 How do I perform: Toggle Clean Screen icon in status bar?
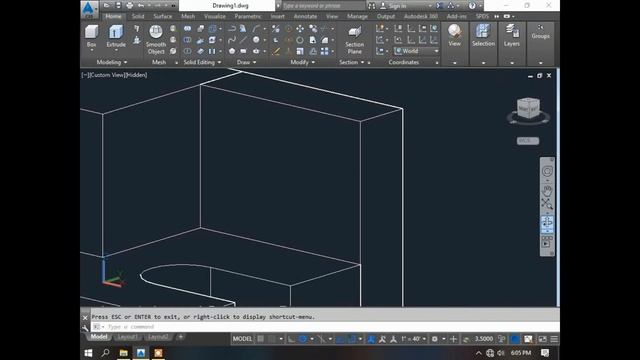click(x=542, y=339)
